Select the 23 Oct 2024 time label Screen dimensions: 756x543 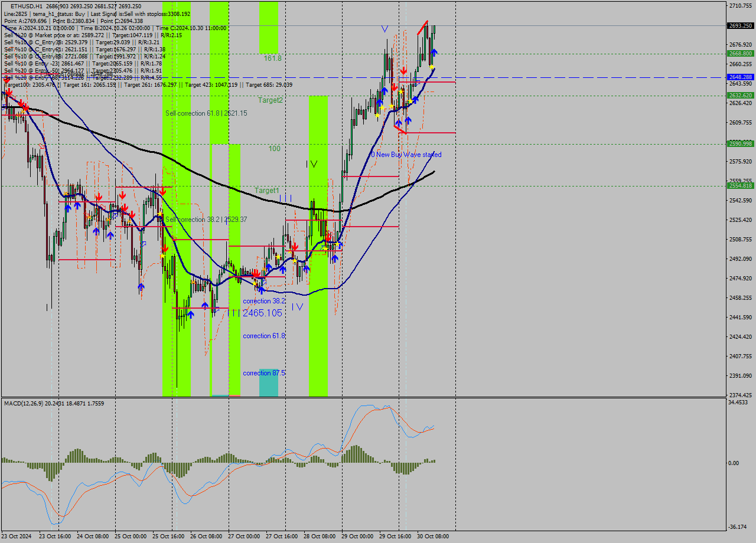pyautogui.click(x=17, y=537)
